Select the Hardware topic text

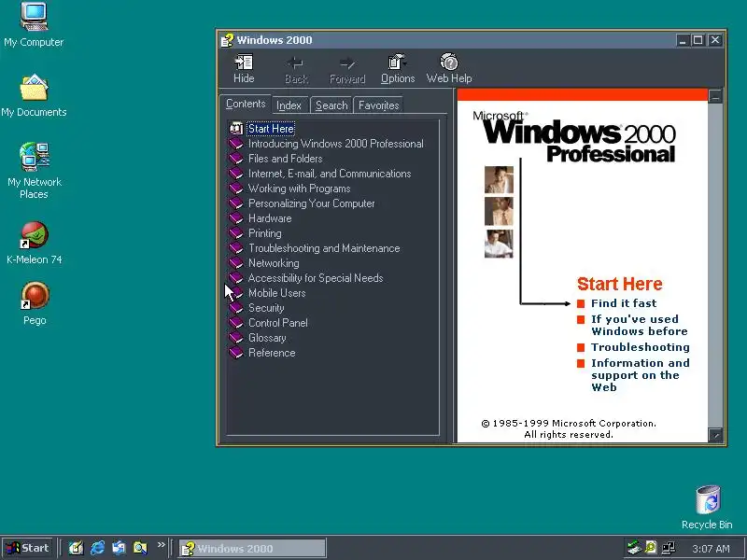[270, 218]
